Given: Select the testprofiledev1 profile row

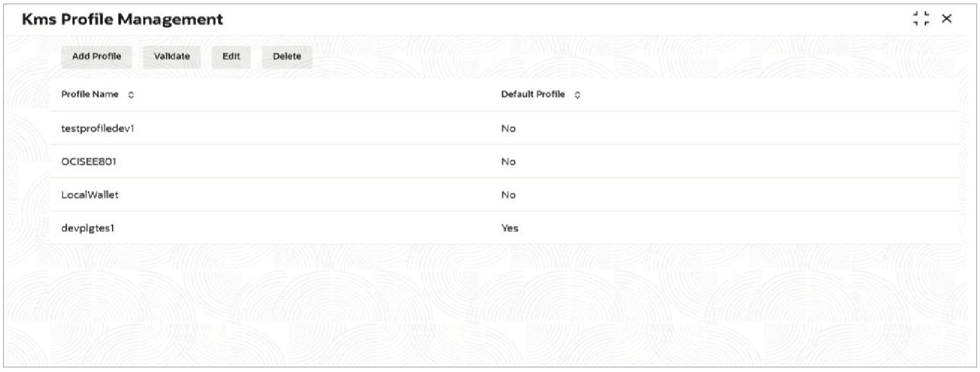Looking at the screenshot, I should [504, 128].
